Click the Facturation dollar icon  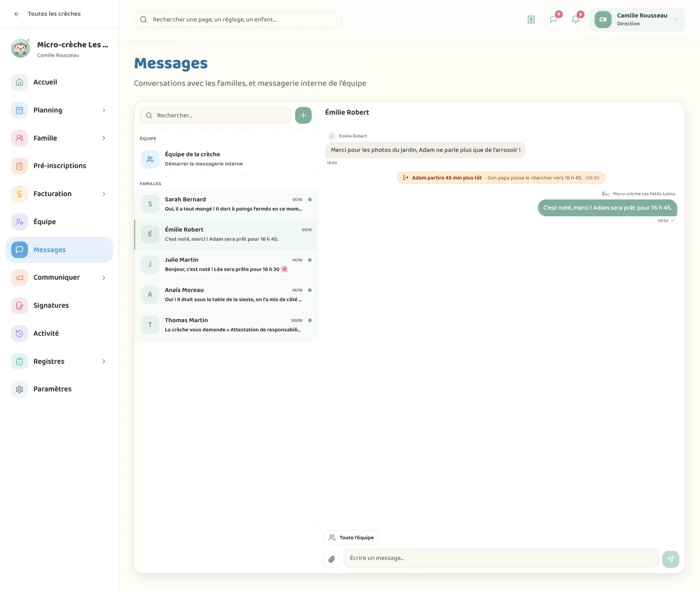click(x=19, y=194)
